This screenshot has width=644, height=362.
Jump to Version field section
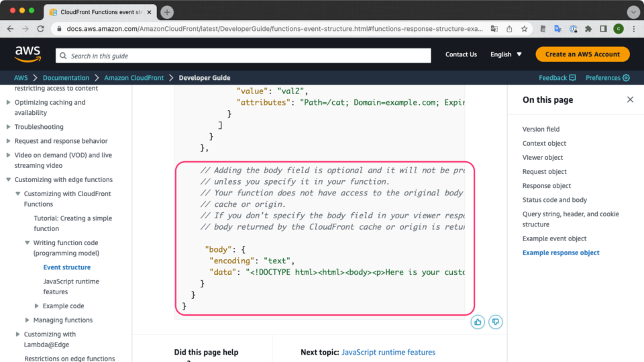[541, 129]
